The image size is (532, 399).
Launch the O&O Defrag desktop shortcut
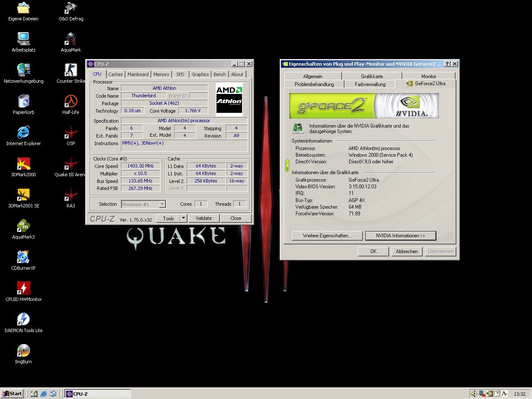pyautogui.click(x=71, y=12)
